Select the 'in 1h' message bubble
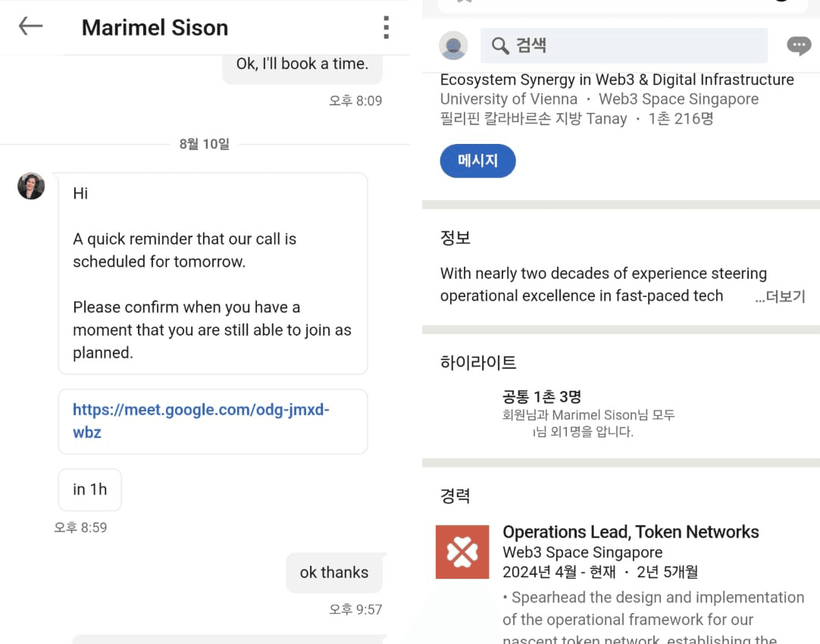This screenshot has height=644, width=820. (90, 489)
